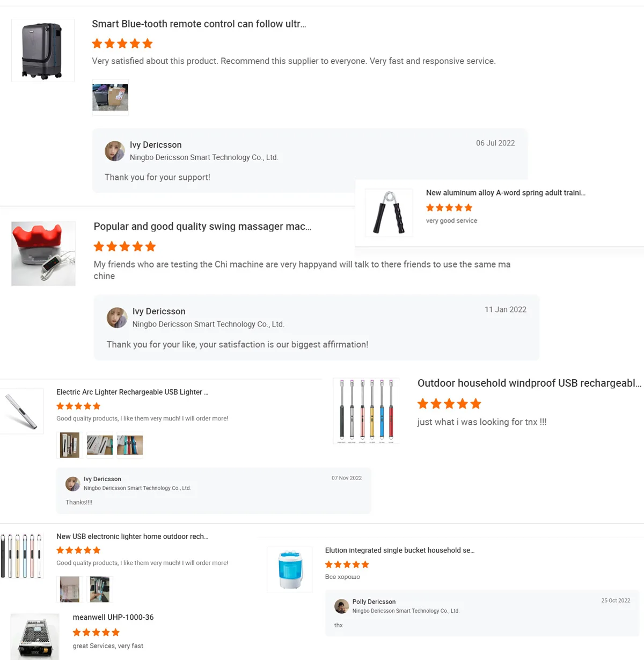This screenshot has width=644, height=660.
Task: Click the product image beside the Outdoor household windproof title
Action: [366, 411]
